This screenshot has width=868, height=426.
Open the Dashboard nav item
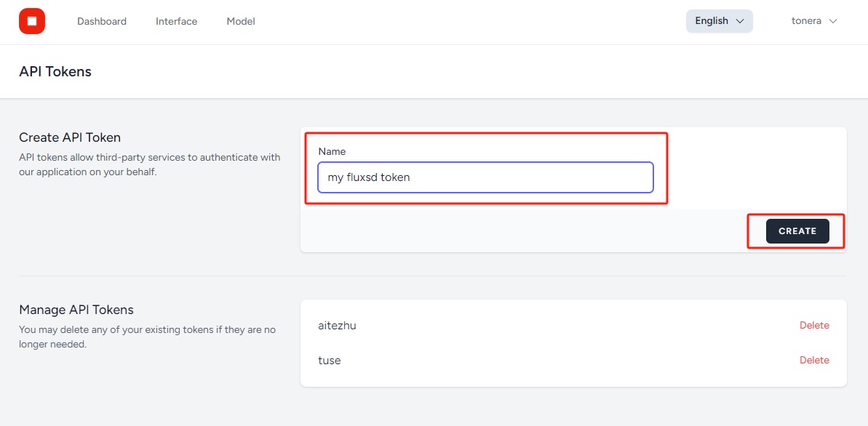[x=102, y=22]
